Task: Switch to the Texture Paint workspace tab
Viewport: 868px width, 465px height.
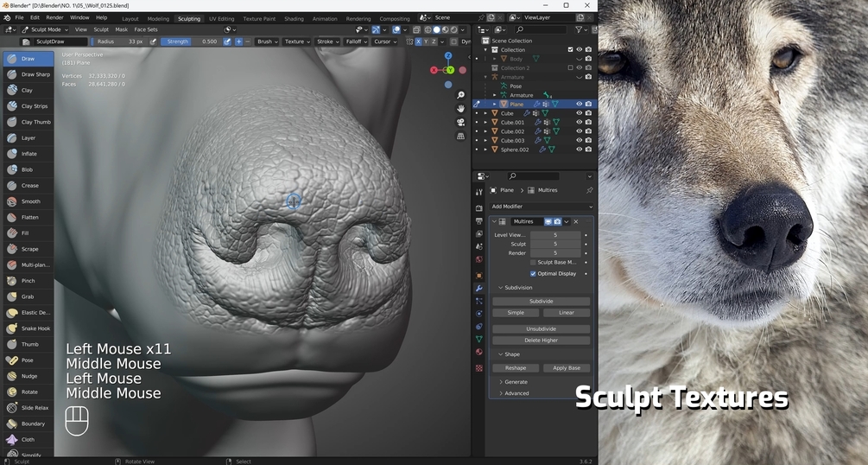Action: coord(259,18)
